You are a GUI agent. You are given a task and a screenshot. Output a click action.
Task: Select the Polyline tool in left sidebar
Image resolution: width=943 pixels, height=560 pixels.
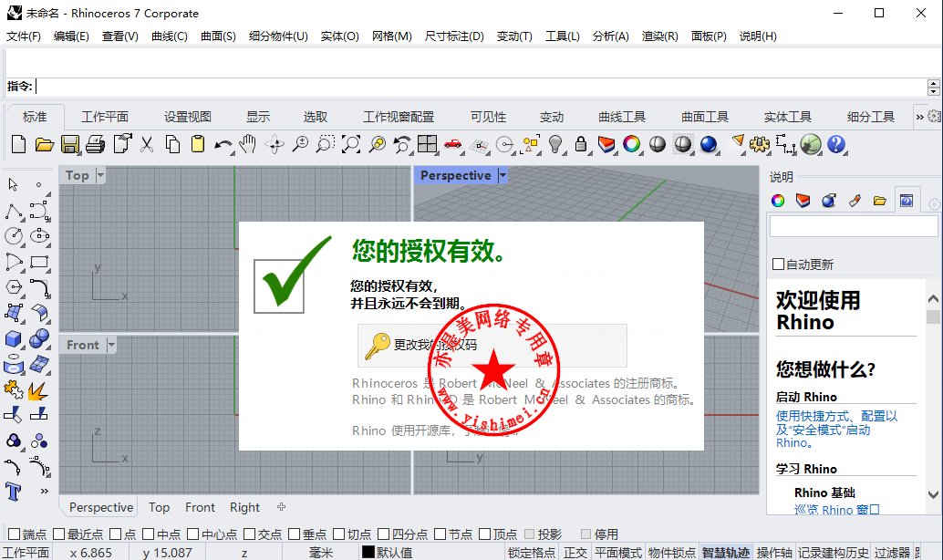(14, 211)
